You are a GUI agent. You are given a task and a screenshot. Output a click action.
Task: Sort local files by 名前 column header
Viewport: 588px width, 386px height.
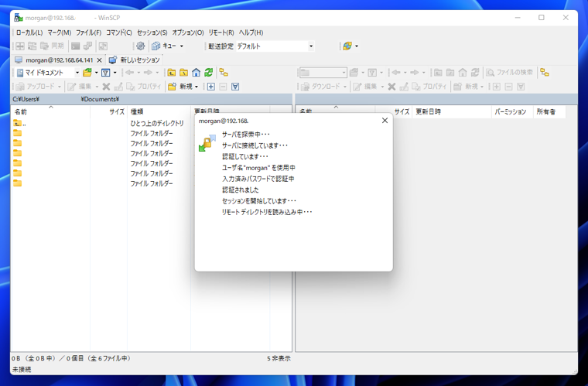point(50,111)
